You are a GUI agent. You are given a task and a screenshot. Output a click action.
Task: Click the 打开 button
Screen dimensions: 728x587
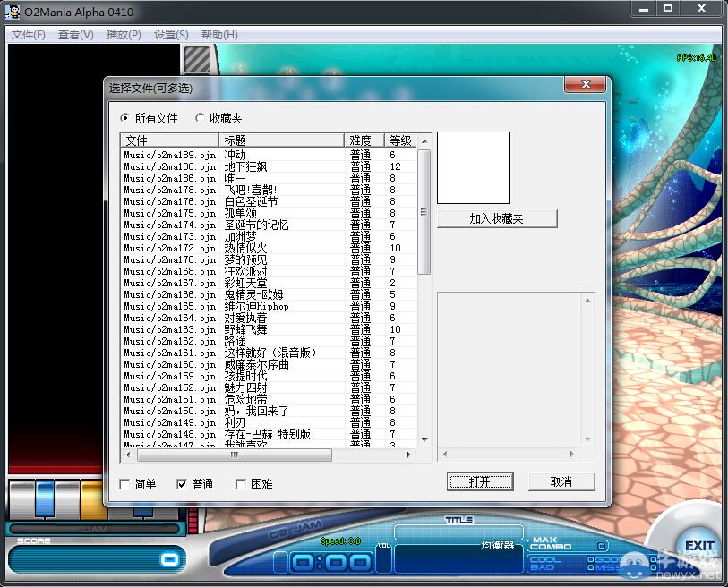(x=480, y=481)
